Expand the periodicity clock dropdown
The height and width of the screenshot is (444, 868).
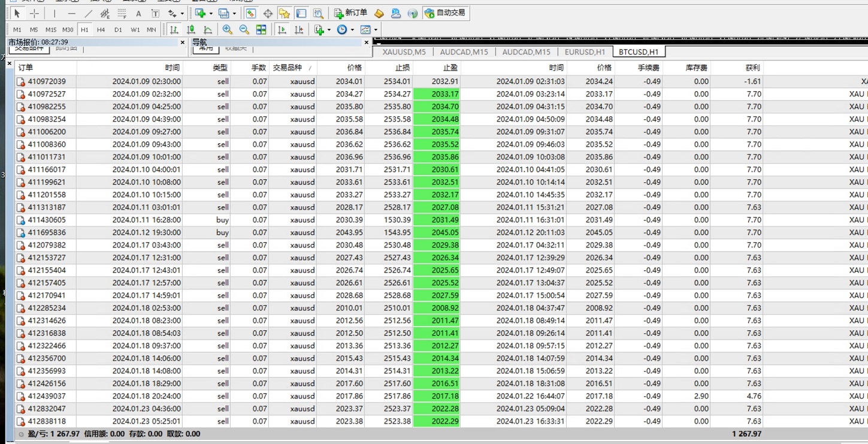click(x=352, y=29)
